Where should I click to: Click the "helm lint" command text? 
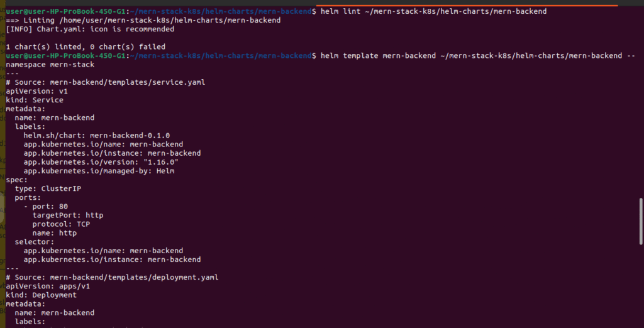pos(433,11)
